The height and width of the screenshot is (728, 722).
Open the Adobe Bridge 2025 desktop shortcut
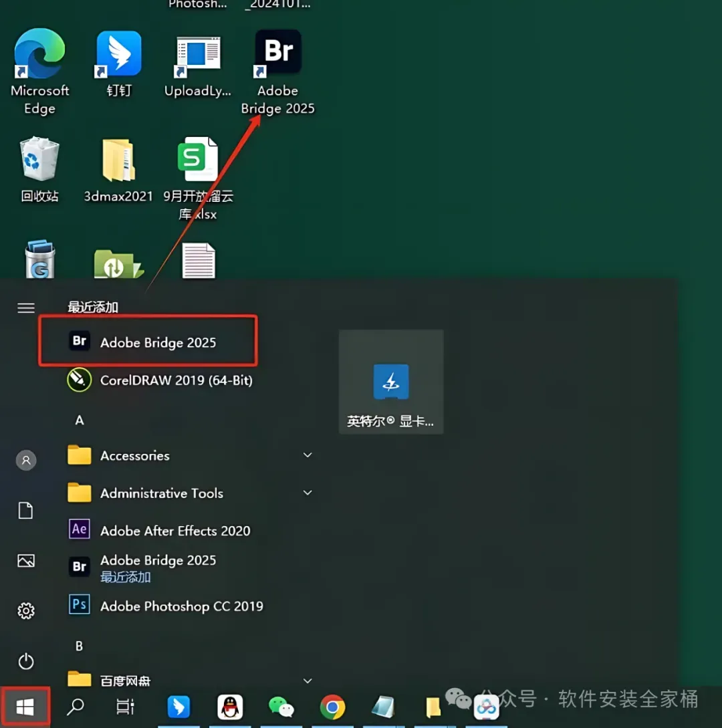click(x=277, y=71)
